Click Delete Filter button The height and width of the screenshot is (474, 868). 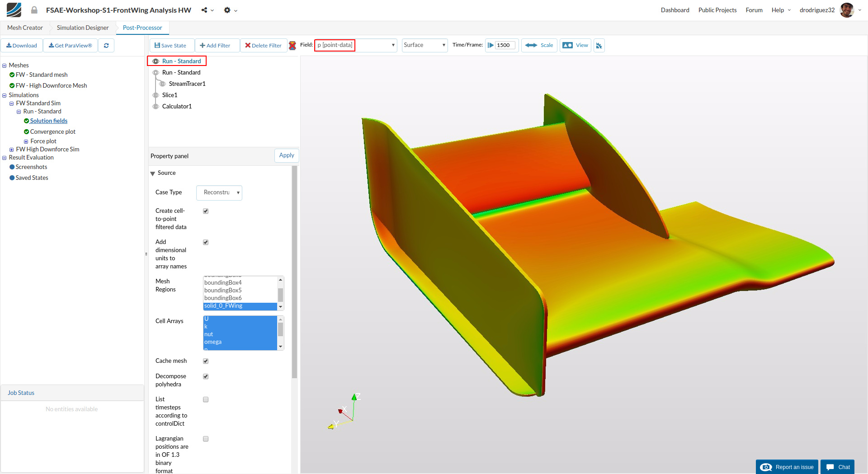click(x=264, y=46)
